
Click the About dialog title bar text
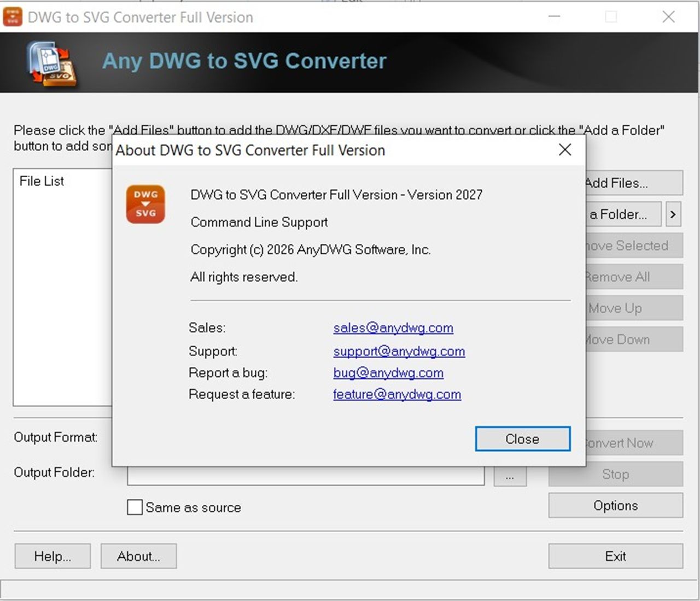click(250, 150)
